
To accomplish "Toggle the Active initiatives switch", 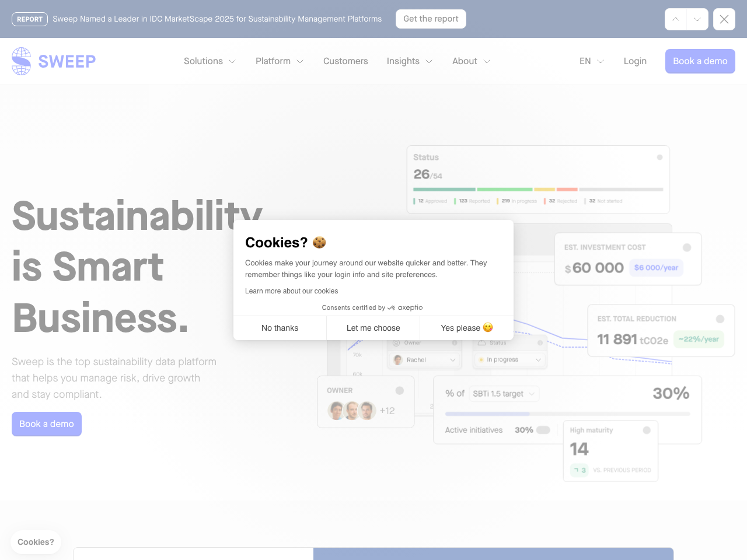I will (x=543, y=430).
